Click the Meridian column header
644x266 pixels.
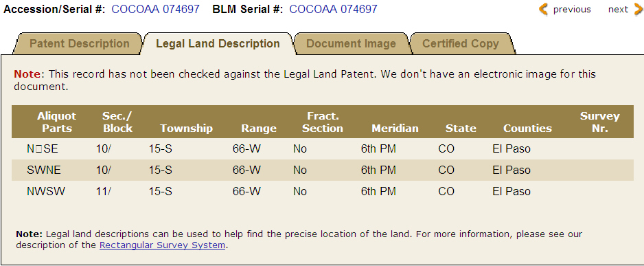[x=395, y=129]
